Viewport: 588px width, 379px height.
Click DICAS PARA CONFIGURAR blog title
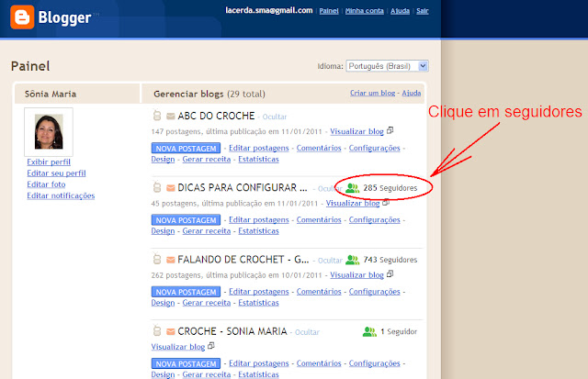coord(243,187)
